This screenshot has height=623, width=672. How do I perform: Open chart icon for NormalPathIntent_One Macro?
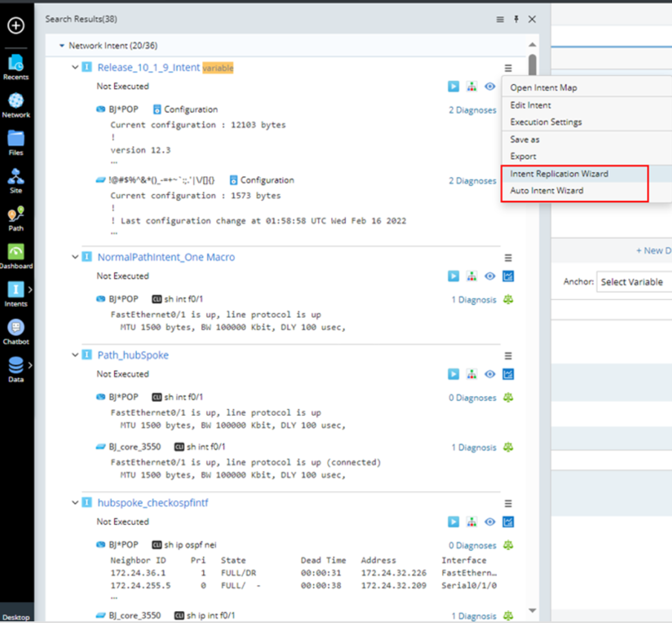pos(508,276)
